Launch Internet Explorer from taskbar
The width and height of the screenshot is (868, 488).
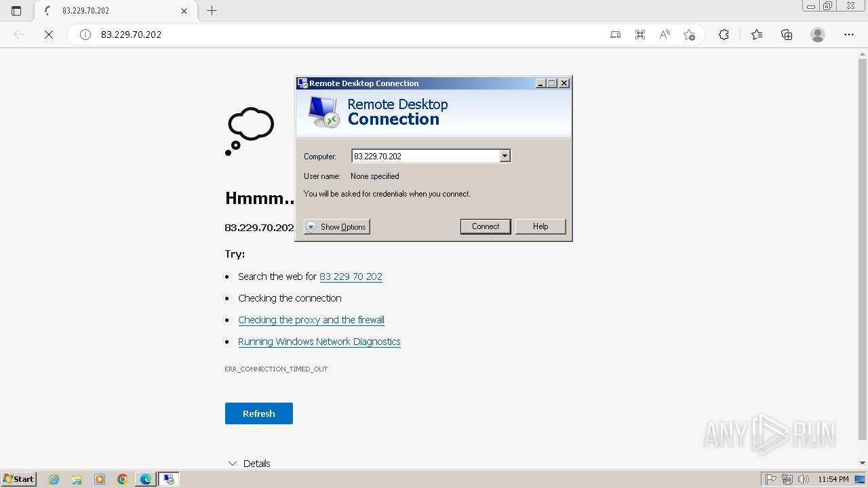(54, 479)
